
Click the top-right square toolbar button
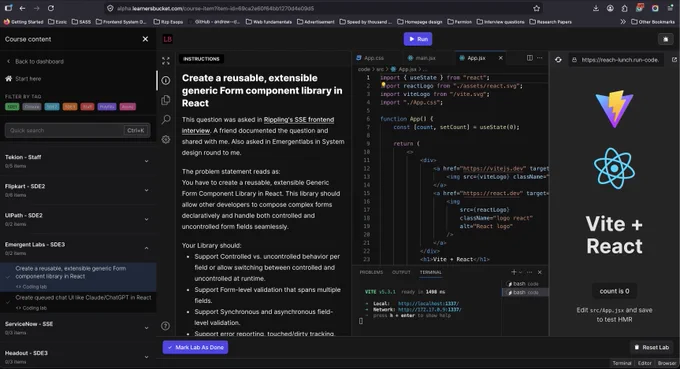point(665,39)
